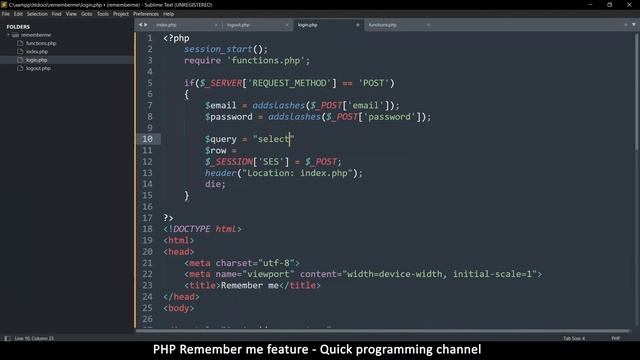Click the logout.php file icon in sidebar

coord(20,68)
